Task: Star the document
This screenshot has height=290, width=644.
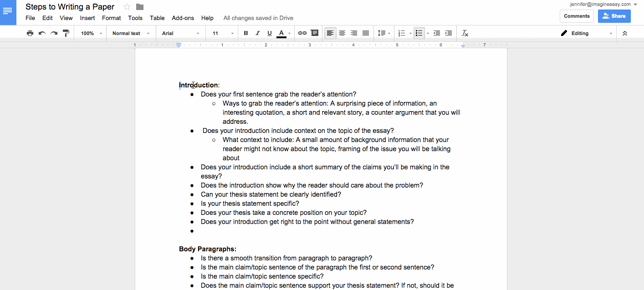Action: (127, 7)
